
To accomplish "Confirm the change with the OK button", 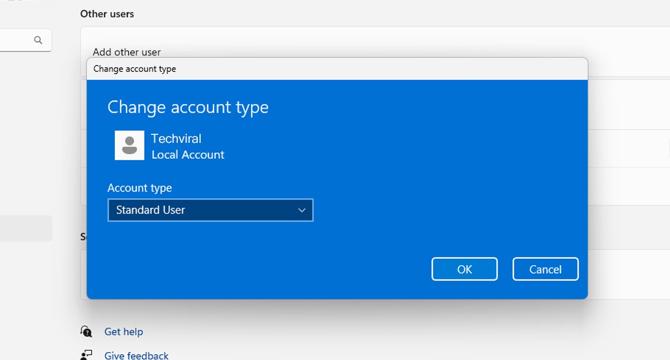I will (464, 269).
